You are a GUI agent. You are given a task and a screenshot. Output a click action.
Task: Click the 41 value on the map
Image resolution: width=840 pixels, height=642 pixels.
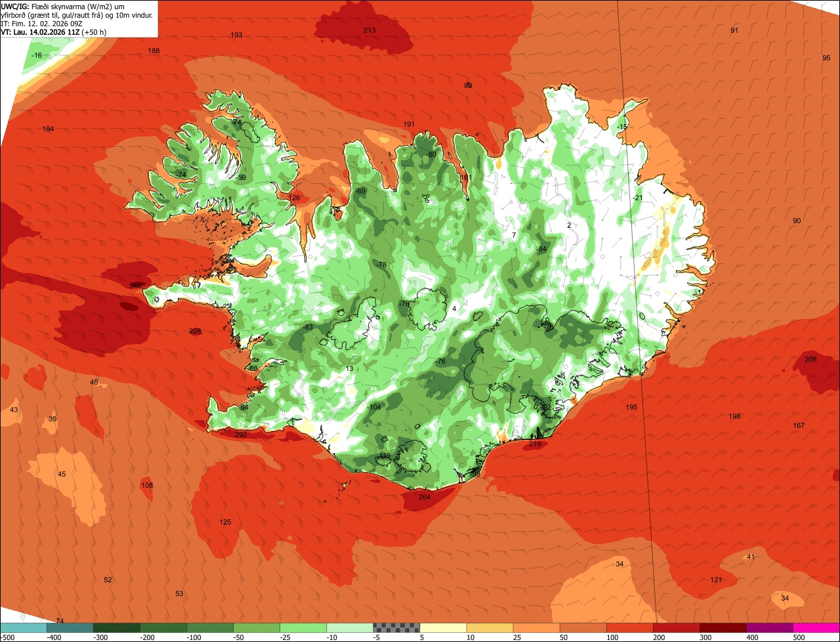point(751,557)
